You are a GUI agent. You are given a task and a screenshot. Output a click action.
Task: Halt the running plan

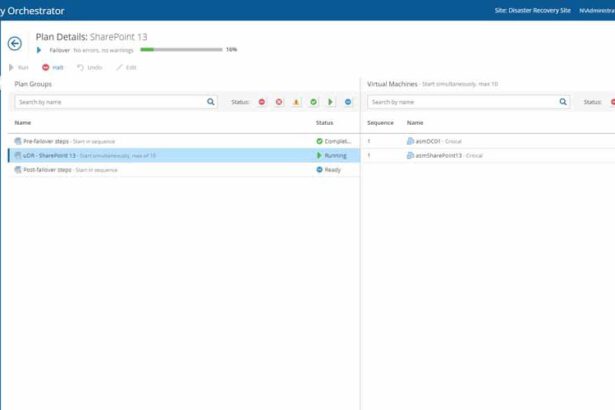click(x=53, y=67)
